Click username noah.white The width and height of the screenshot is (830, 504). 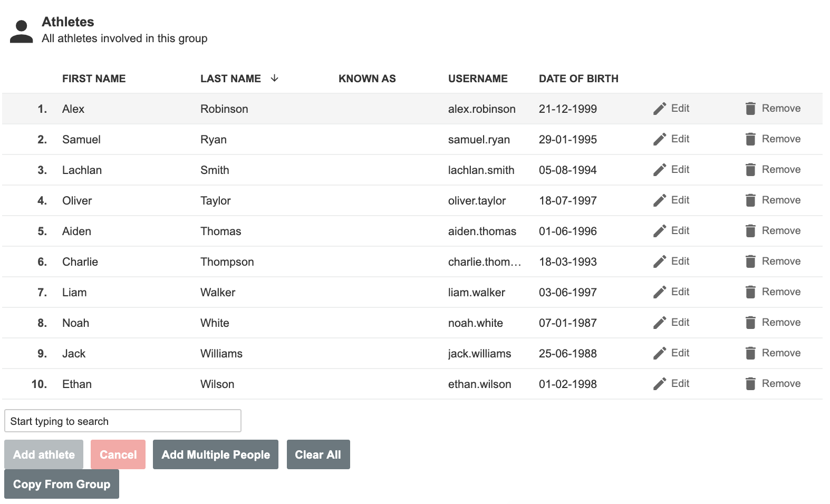tap(476, 323)
